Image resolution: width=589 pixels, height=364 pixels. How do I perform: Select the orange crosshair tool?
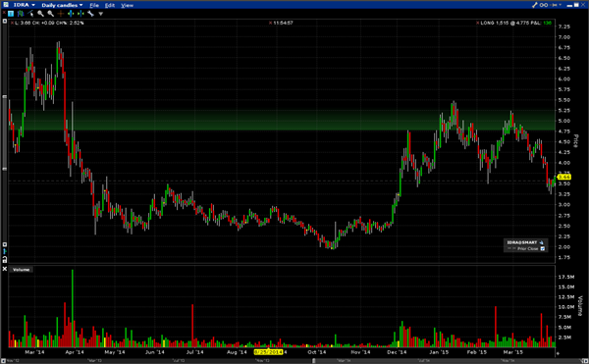pos(61,14)
